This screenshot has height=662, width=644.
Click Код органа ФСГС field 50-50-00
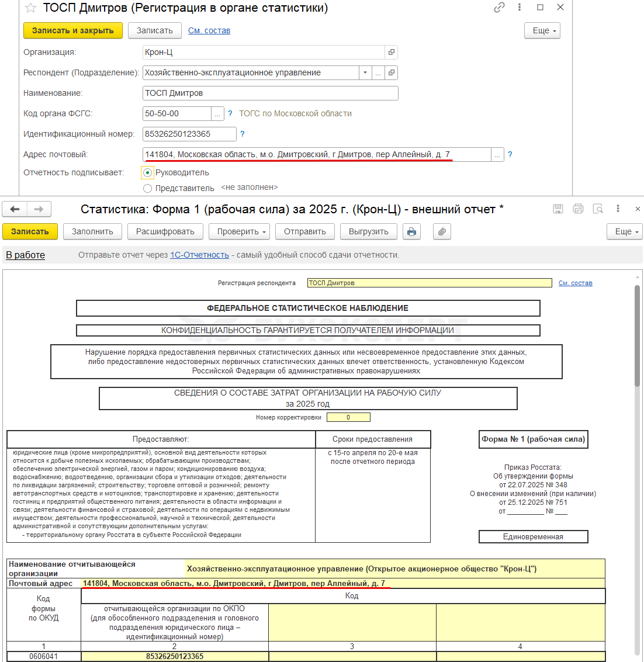177,113
